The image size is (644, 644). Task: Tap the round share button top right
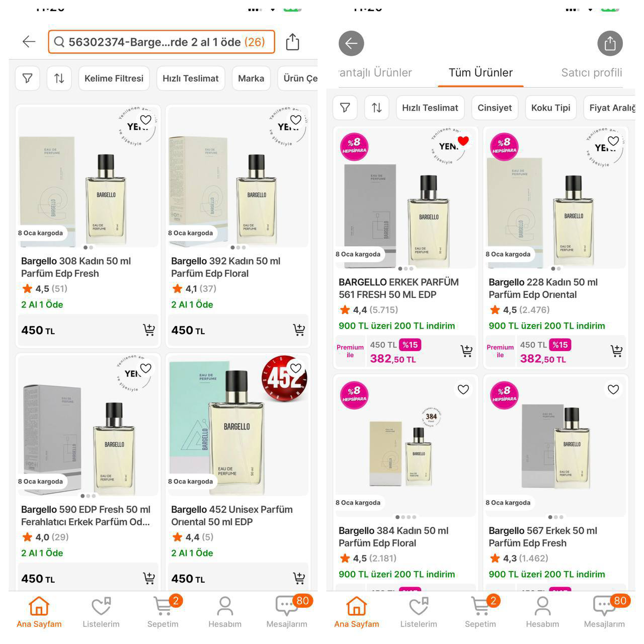tap(610, 43)
